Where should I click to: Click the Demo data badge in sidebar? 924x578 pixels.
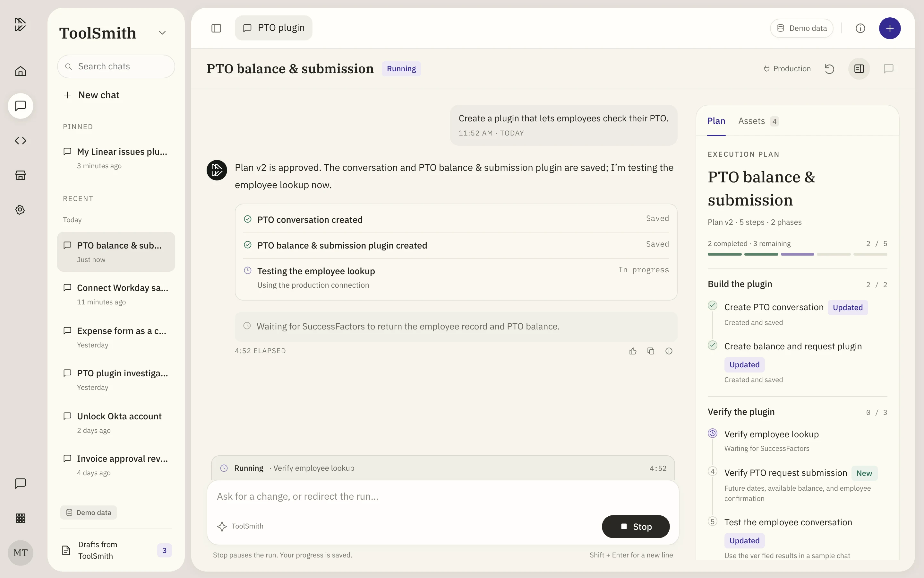[89, 512]
